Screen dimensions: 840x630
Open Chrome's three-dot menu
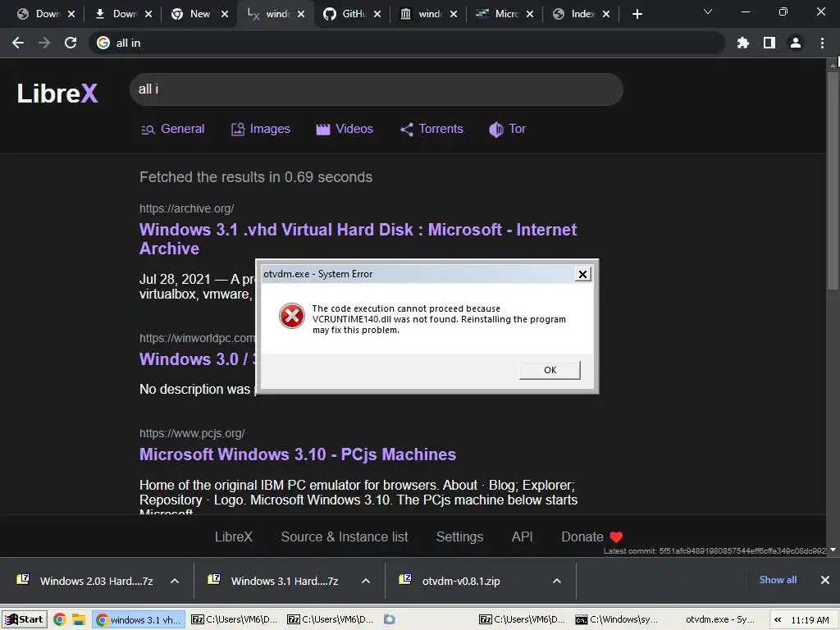point(822,43)
